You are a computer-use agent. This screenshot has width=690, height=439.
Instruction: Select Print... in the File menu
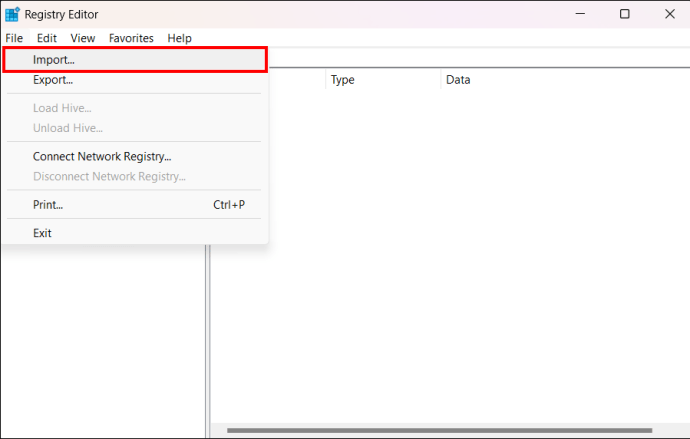(x=135, y=205)
